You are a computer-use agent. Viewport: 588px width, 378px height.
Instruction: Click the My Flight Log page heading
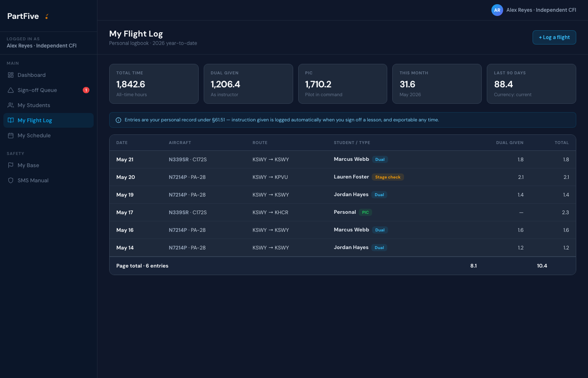tap(136, 34)
